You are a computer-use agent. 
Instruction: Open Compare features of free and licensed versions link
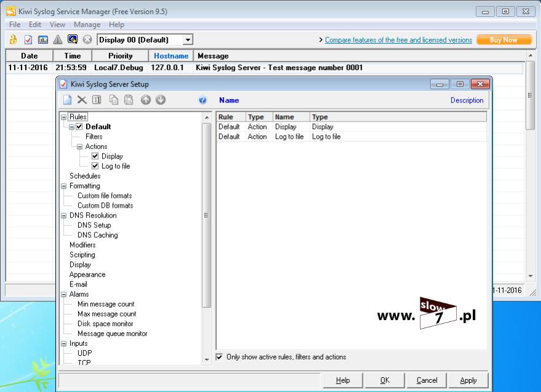398,40
